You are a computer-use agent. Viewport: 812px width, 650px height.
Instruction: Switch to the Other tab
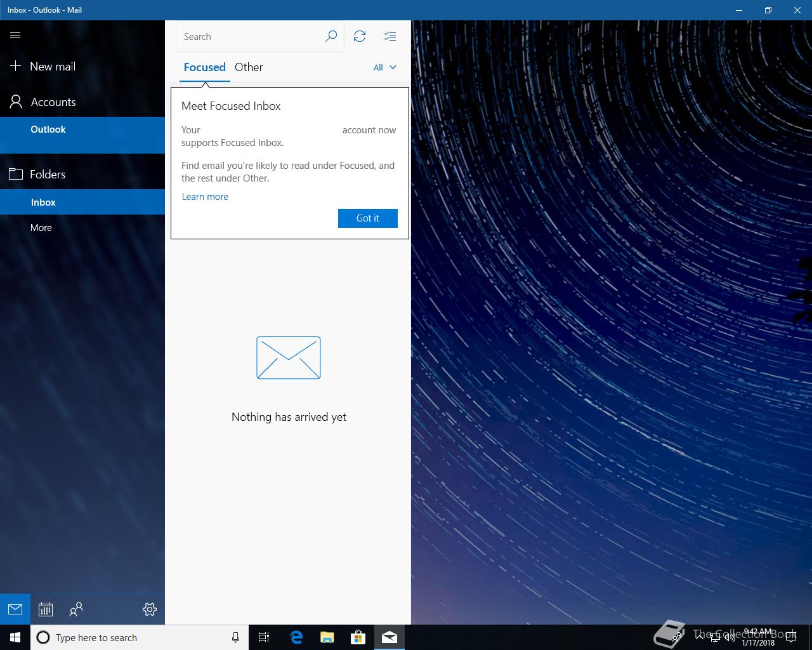pos(249,67)
